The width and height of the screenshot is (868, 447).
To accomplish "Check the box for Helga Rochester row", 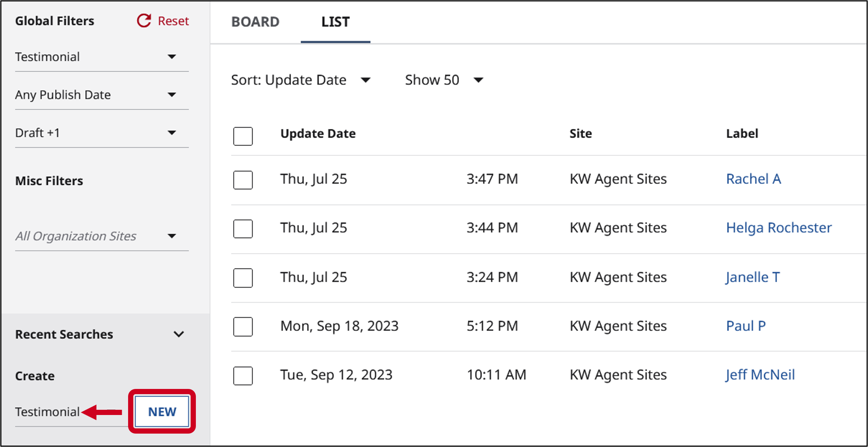I will (243, 229).
